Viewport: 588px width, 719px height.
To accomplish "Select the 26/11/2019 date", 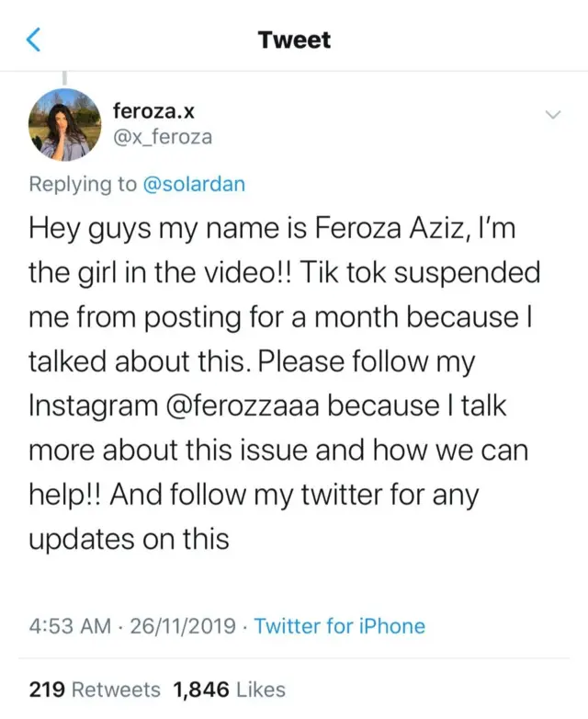I will click(x=180, y=626).
